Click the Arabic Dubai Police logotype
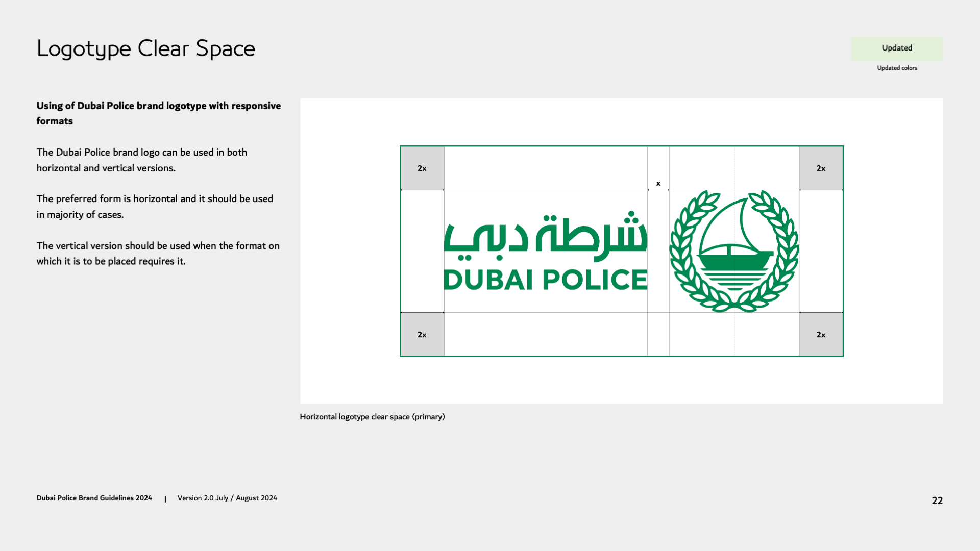 tap(545, 234)
